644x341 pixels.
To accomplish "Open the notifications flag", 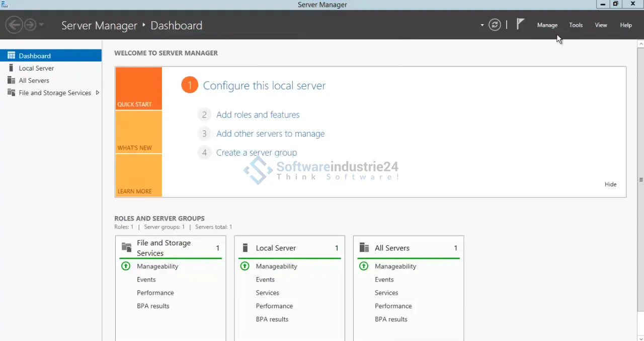I will [521, 24].
